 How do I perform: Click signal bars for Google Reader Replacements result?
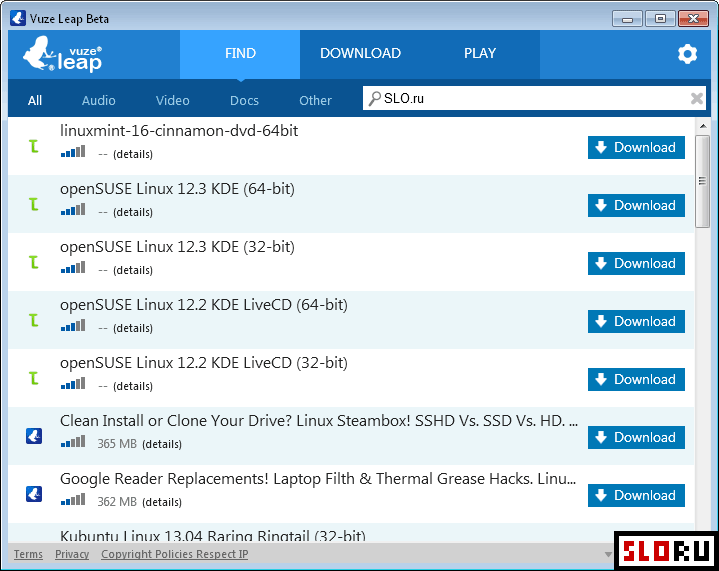click(73, 500)
